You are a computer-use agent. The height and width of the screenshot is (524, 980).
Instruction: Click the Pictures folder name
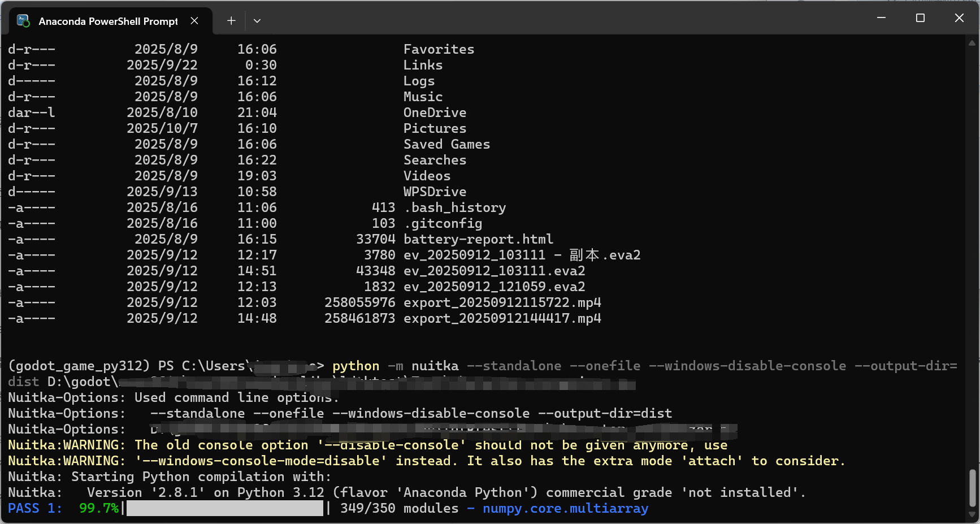point(435,128)
